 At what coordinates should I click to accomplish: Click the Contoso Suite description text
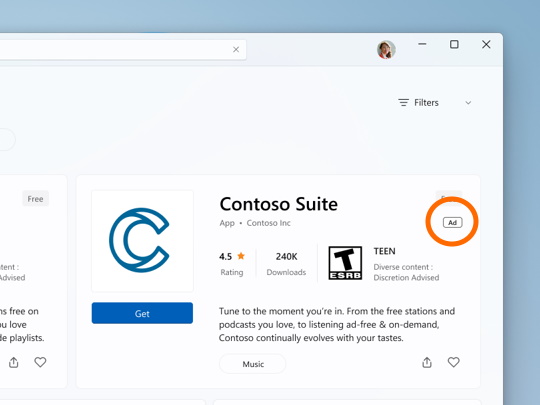[337, 325]
